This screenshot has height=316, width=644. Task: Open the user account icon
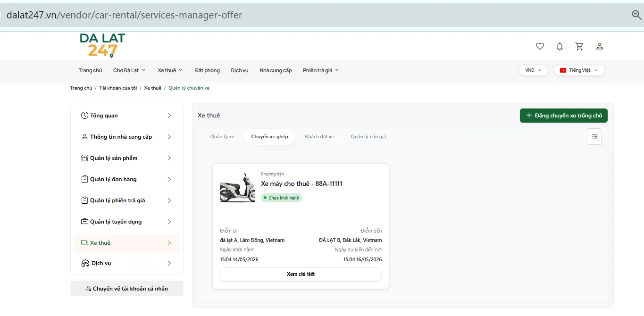tap(600, 46)
